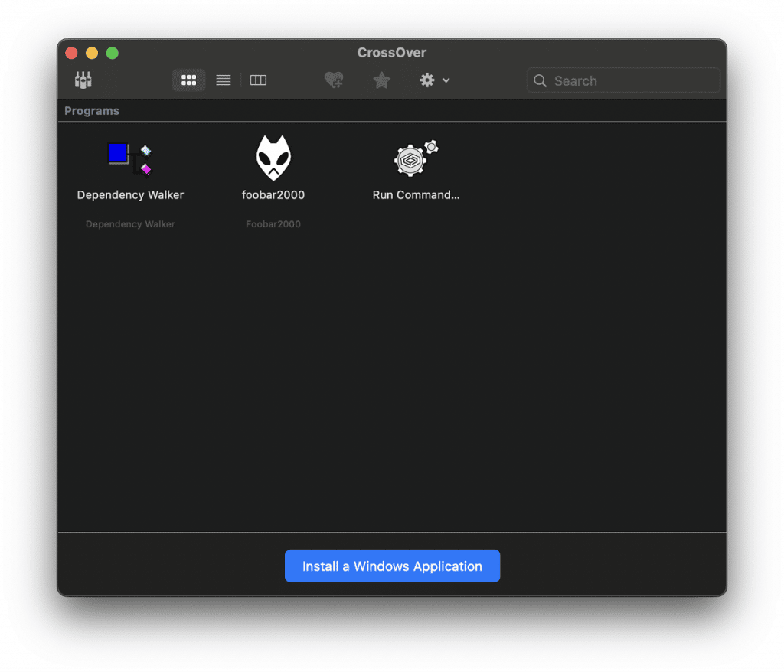This screenshot has height=672, width=784.
Task: Click the heart favorites icon
Action: tap(334, 80)
